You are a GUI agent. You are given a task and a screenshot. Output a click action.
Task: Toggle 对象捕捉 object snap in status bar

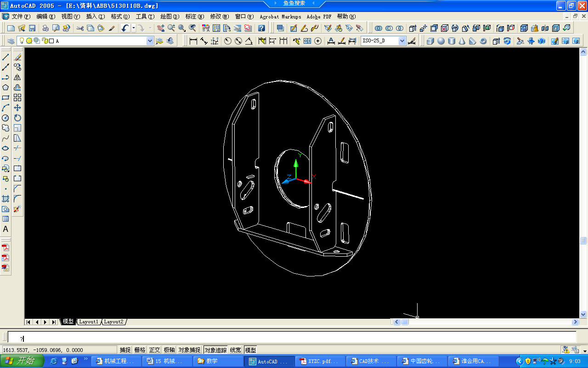[189, 350]
